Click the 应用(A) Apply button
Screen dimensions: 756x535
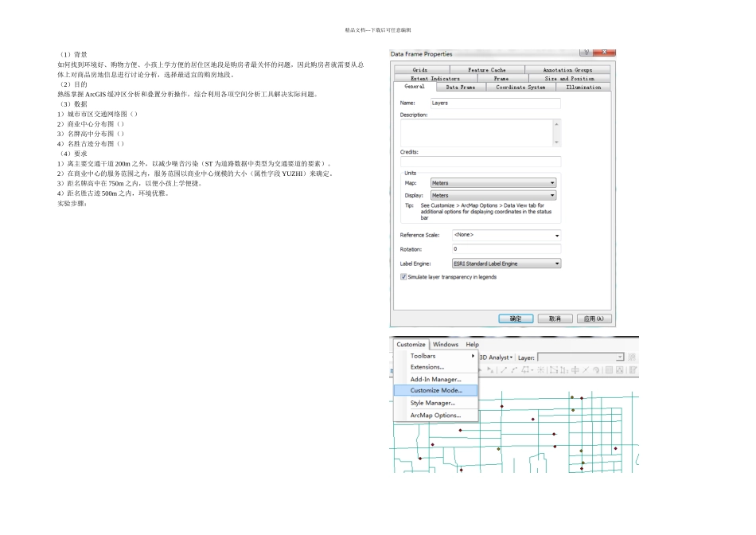pos(594,318)
